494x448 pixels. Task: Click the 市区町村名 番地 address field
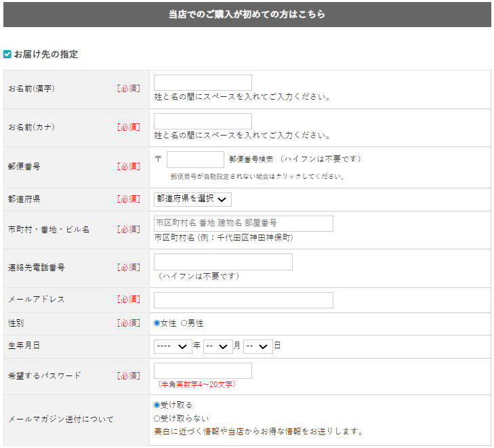(243, 223)
